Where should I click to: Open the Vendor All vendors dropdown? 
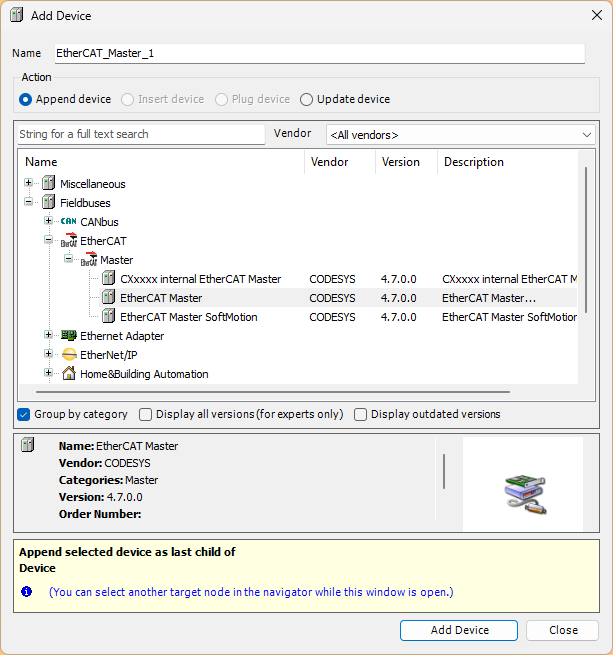click(x=460, y=135)
